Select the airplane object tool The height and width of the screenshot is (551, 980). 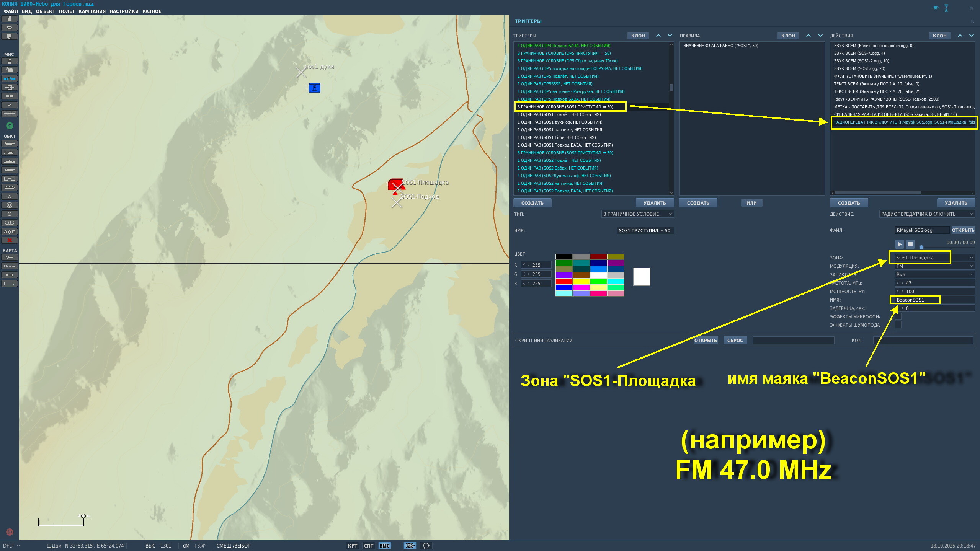click(x=10, y=143)
